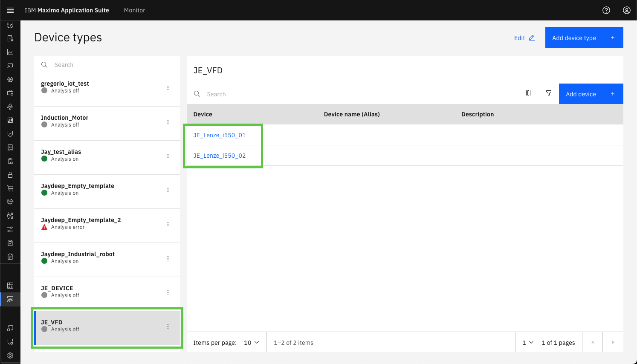Select the Jaydeep_Empty_template device type
The height and width of the screenshot is (364, 637).
[107, 192]
